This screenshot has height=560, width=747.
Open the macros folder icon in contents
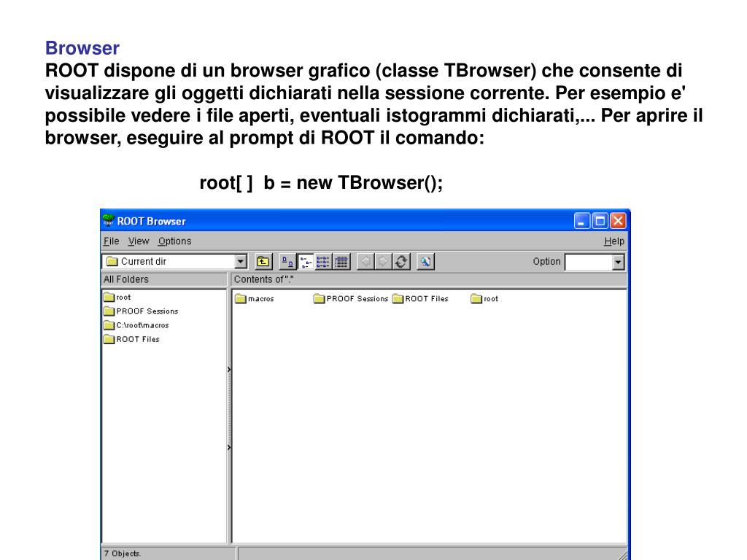click(x=241, y=298)
